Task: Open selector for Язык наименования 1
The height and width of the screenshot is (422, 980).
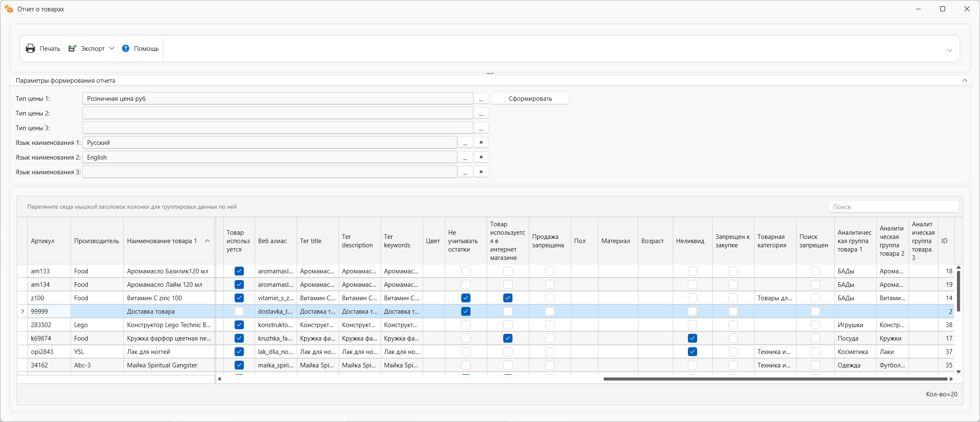Action: pyautogui.click(x=465, y=143)
